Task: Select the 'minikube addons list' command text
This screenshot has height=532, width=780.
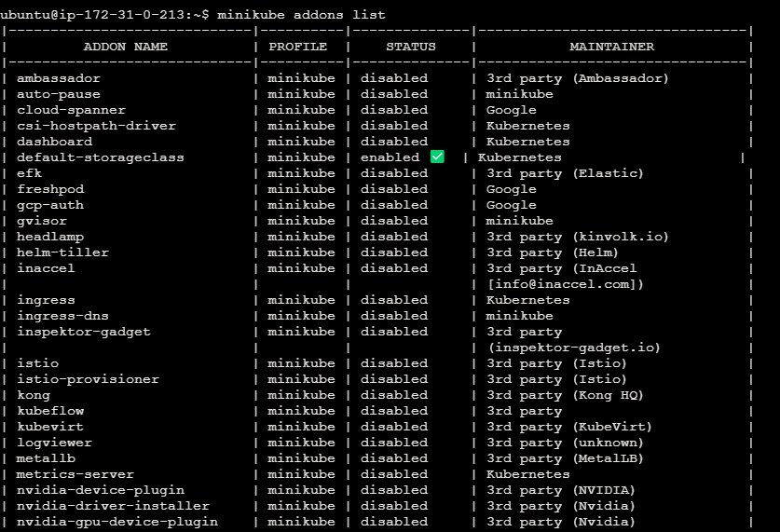Action: (x=301, y=15)
